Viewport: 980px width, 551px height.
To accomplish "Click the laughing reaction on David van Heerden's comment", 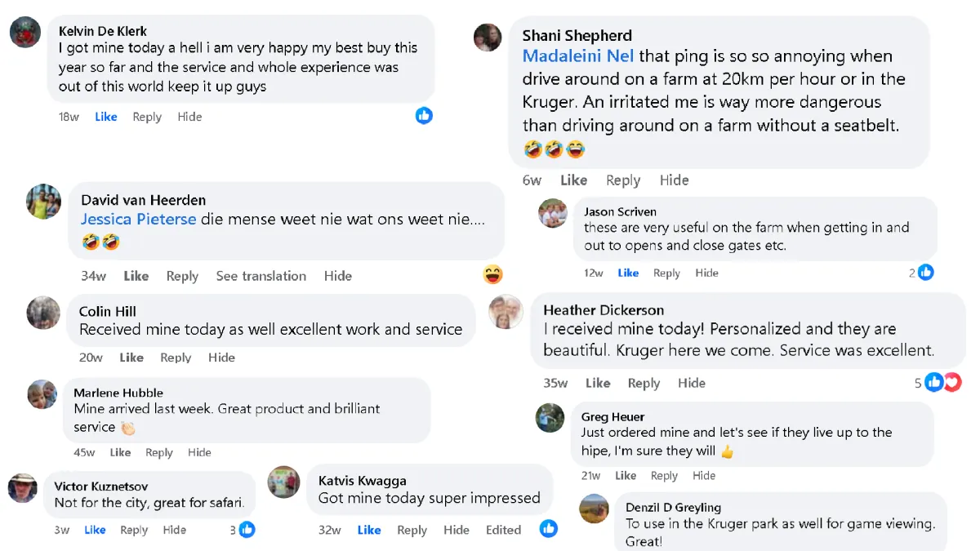I will tap(492, 275).
